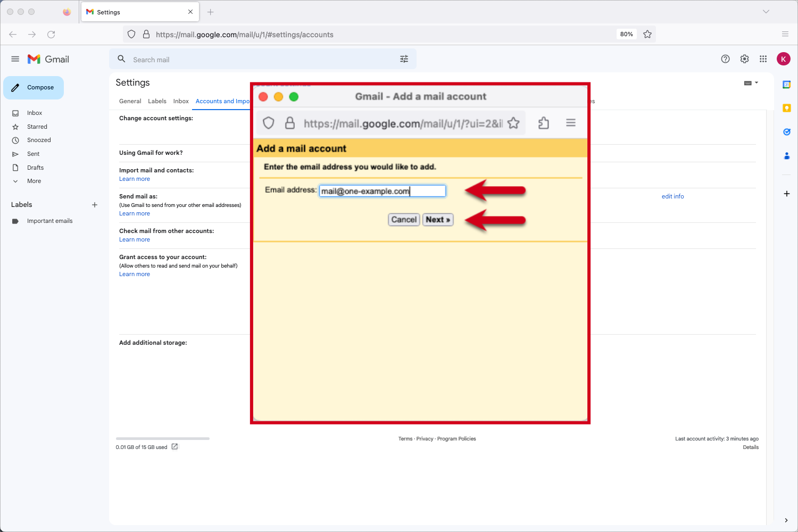Show tracking protection shield in address bar
The image size is (798, 532).
click(x=131, y=34)
